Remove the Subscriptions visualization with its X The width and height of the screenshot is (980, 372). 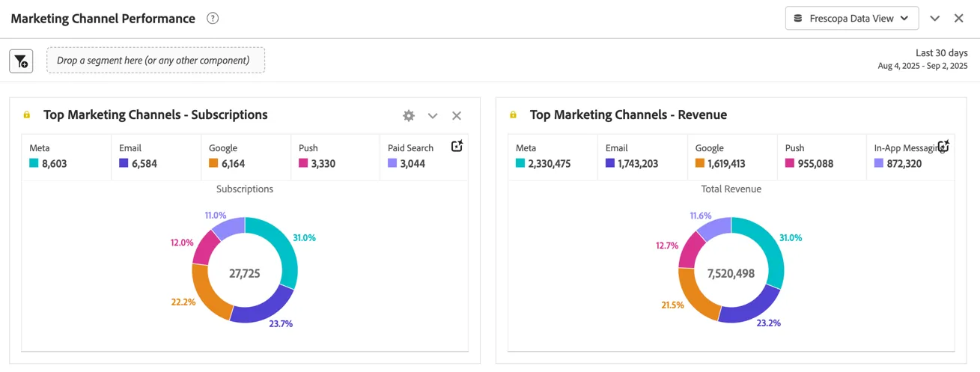457,115
